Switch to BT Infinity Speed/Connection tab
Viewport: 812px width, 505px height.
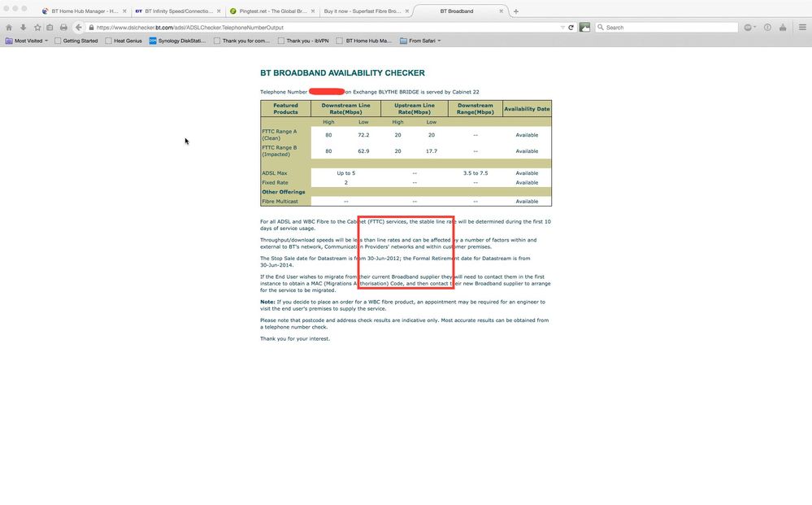pyautogui.click(x=178, y=11)
